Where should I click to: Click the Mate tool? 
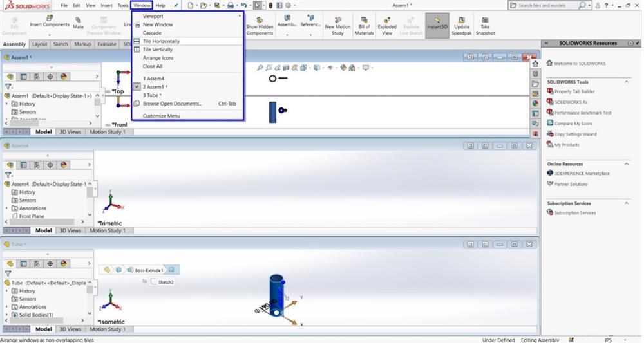click(x=78, y=23)
